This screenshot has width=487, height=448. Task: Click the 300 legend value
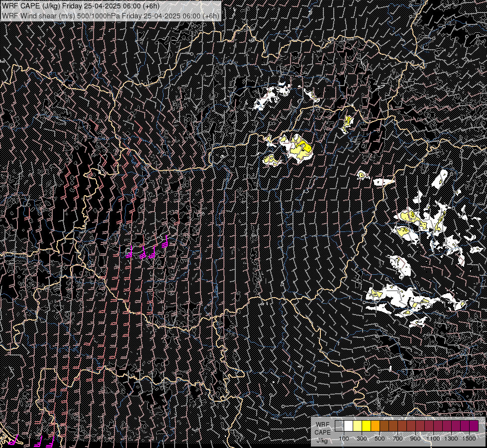(362, 439)
